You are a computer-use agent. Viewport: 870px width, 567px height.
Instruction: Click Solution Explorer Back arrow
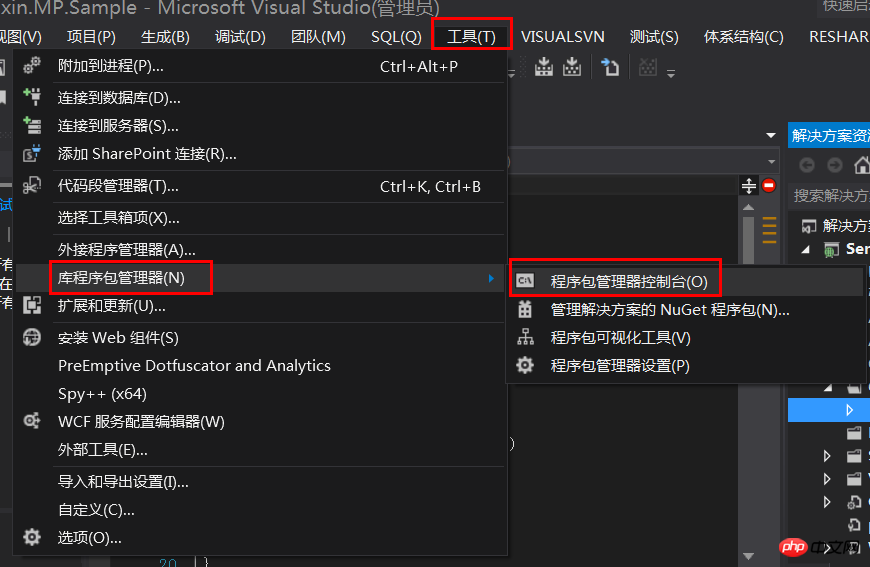[807, 165]
